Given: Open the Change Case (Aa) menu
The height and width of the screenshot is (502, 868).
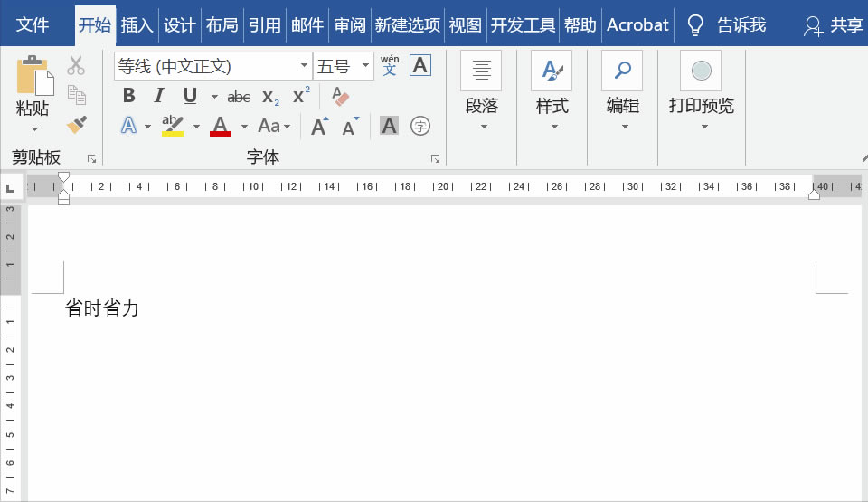Looking at the screenshot, I should pos(274,126).
